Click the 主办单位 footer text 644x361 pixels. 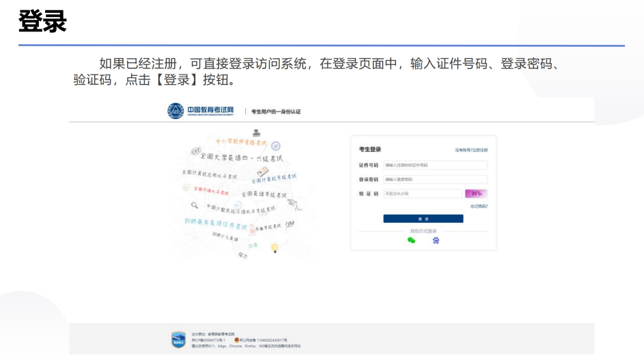(213, 334)
